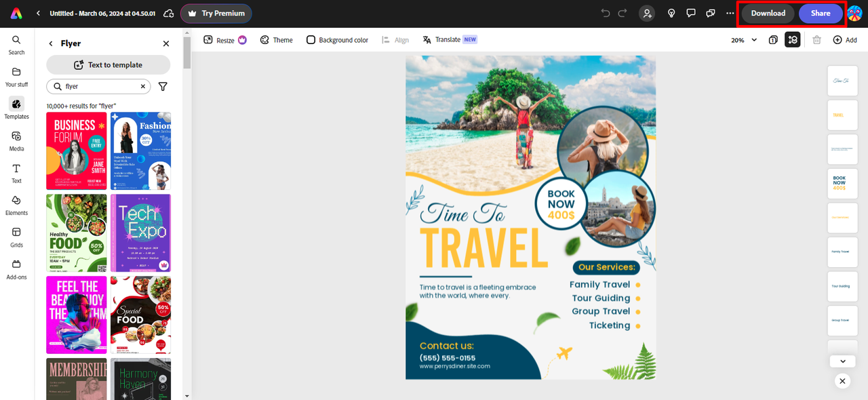The image size is (868, 400).
Task: Select the Fashion flyer template
Action: coord(141,151)
